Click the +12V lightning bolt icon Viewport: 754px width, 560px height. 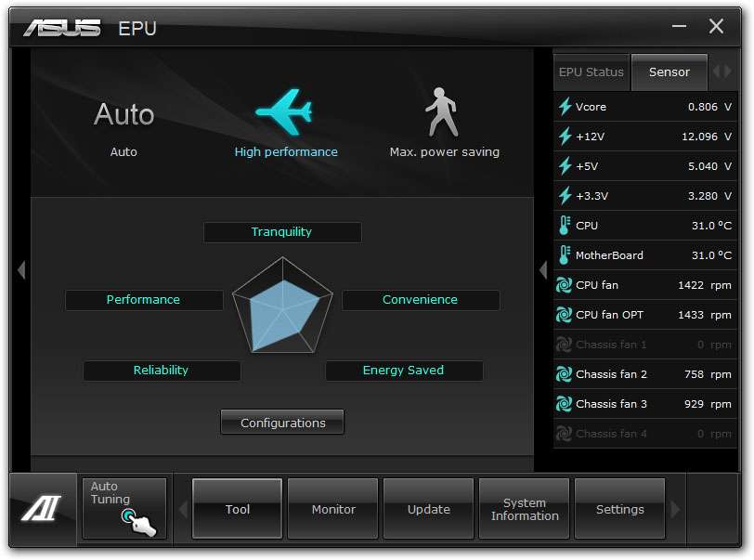pyautogui.click(x=565, y=137)
